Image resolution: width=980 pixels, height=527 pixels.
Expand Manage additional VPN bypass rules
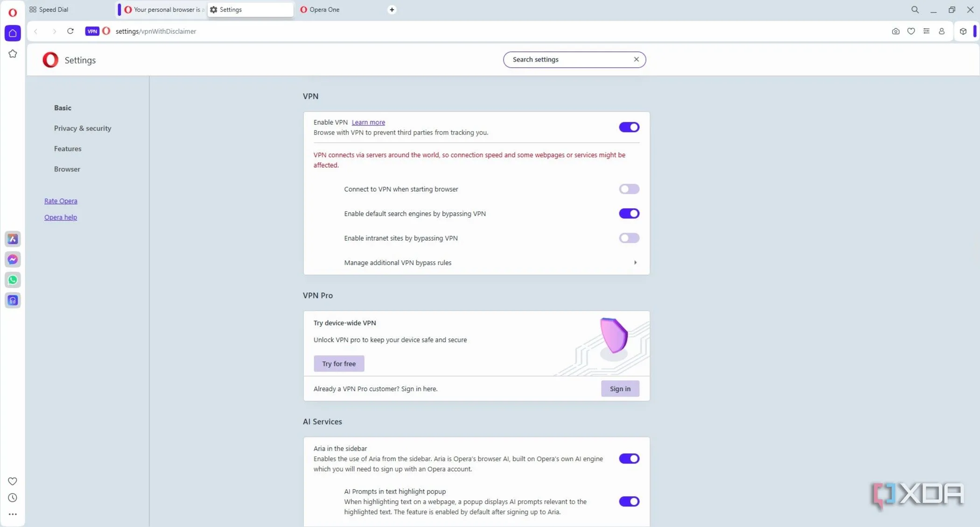(476, 263)
